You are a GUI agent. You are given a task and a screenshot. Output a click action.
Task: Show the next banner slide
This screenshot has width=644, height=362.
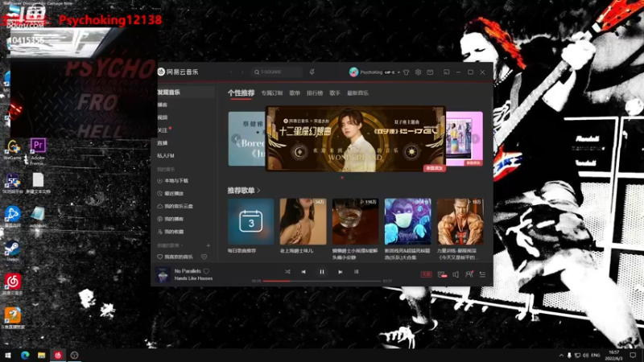point(475,138)
